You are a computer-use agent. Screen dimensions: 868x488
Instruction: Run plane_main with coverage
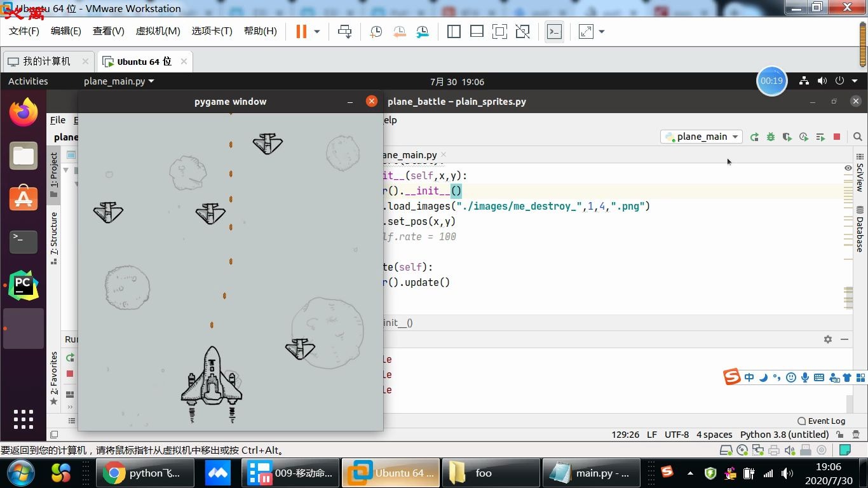click(x=787, y=137)
